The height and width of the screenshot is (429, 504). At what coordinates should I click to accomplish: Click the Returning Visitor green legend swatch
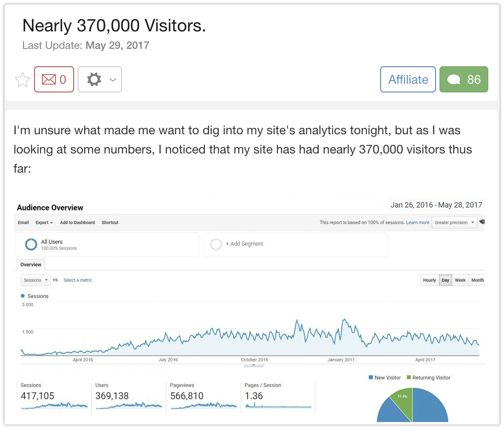[x=409, y=378]
